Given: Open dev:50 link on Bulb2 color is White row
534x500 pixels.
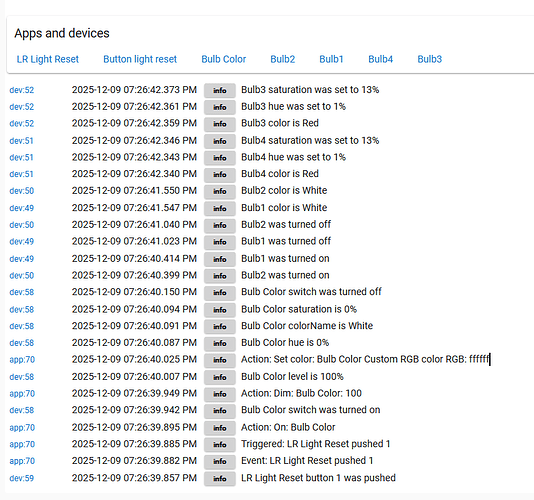Looking at the screenshot, I should pyautogui.click(x=22, y=191).
